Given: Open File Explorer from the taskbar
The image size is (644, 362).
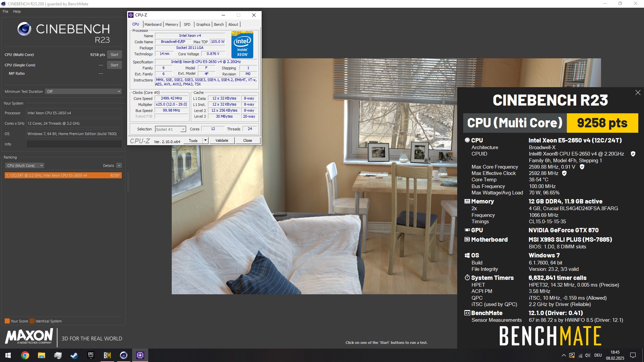Looking at the screenshot, I should (x=41, y=355).
